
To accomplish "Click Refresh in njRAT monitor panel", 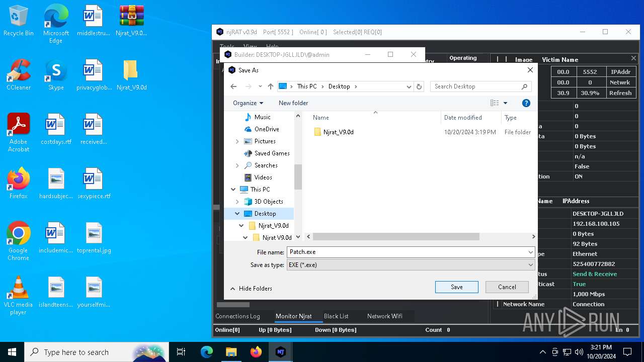I will pyautogui.click(x=620, y=93).
